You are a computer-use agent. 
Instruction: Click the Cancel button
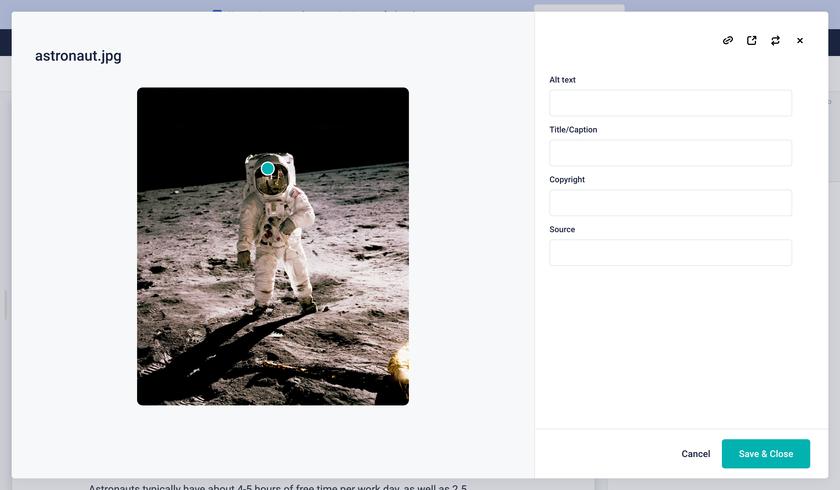point(695,454)
